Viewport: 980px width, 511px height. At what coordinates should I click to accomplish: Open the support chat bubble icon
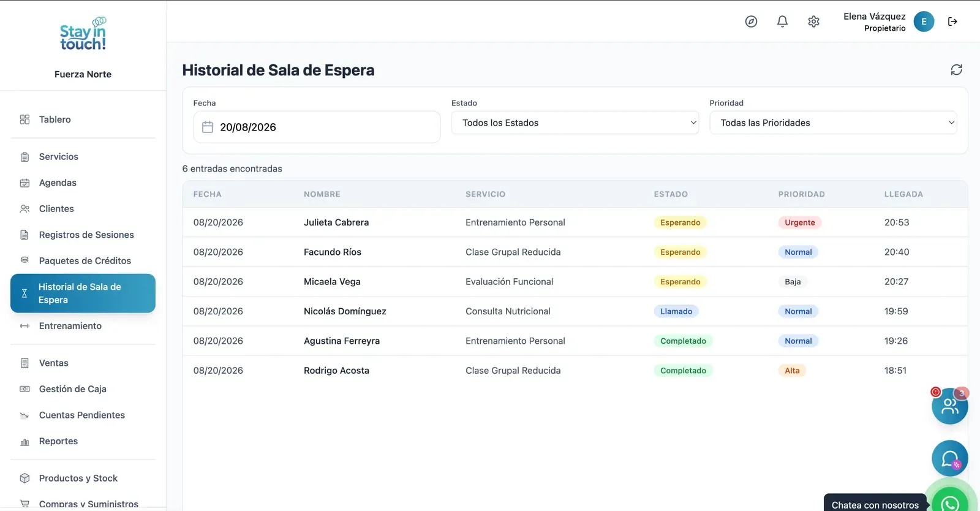click(x=949, y=458)
